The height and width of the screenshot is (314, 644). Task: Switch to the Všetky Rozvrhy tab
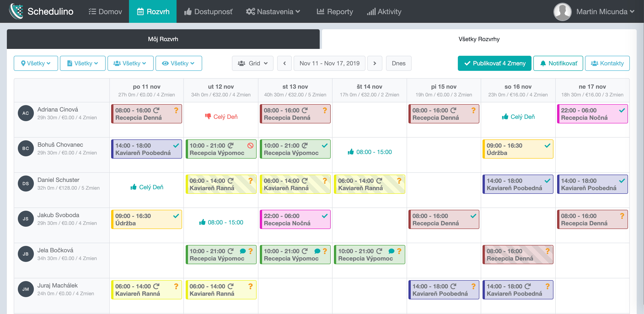[479, 39]
